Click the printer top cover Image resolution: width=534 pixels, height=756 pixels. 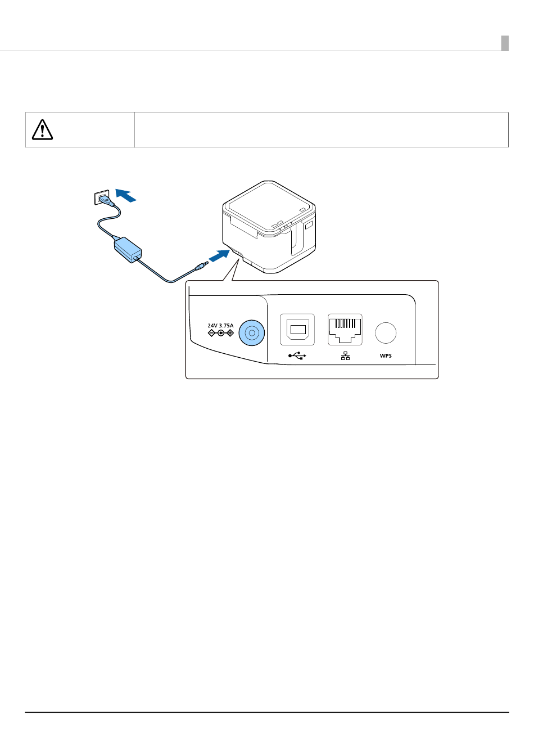point(270,206)
